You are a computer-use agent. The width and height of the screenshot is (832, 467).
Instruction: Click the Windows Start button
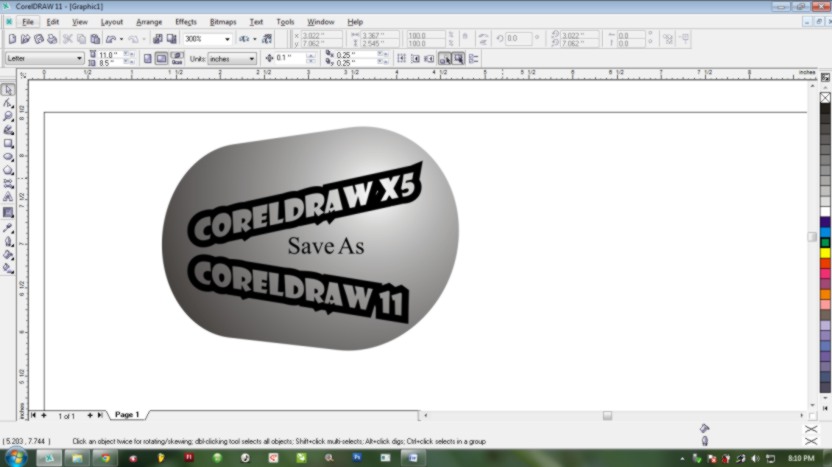[15, 457]
